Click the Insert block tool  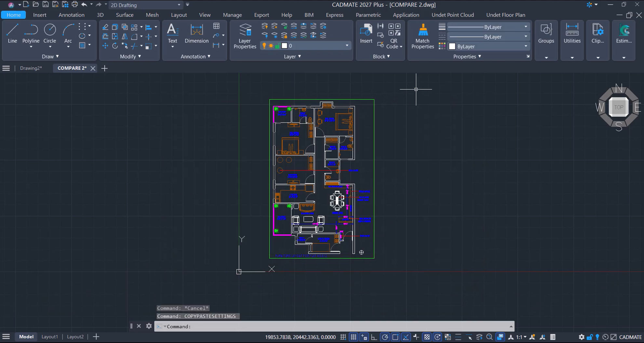tap(366, 33)
